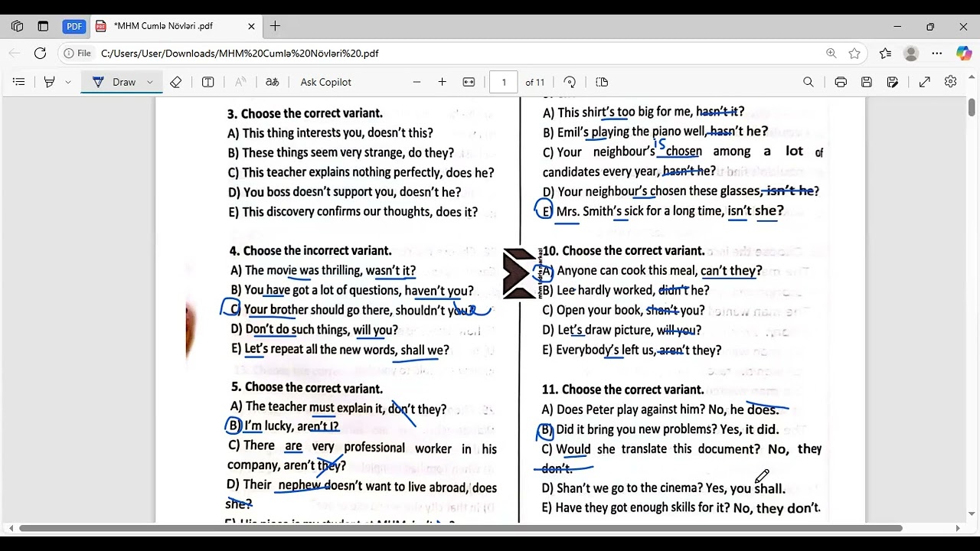This screenshot has width=980, height=551.
Task: Open the user profile menu
Action: tap(911, 54)
